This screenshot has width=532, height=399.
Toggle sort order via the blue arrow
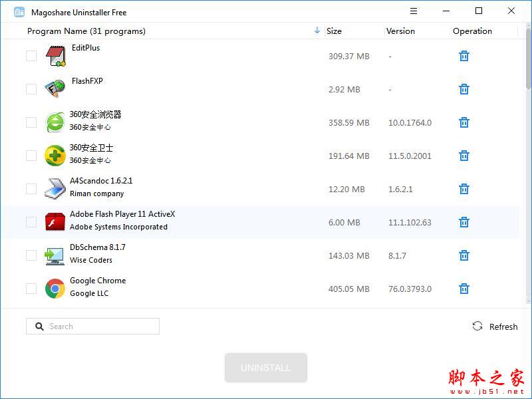point(317,31)
